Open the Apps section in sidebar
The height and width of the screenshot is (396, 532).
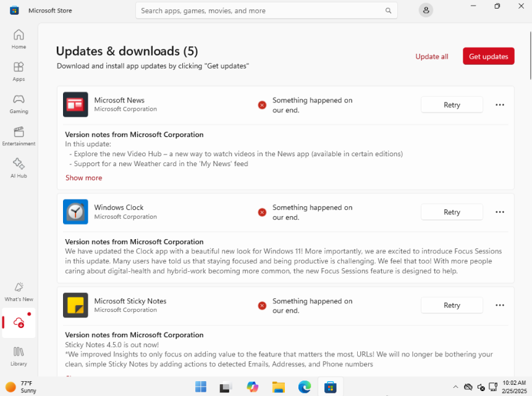[19, 72]
